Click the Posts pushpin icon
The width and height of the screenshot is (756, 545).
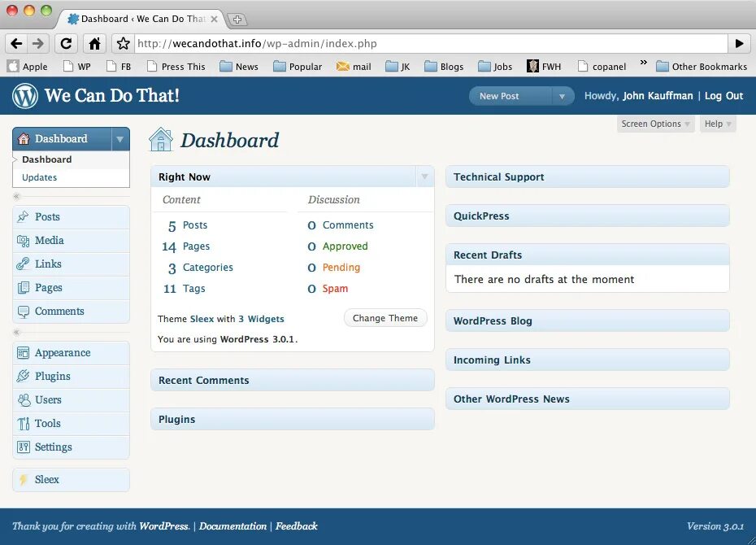tap(23, 216)
